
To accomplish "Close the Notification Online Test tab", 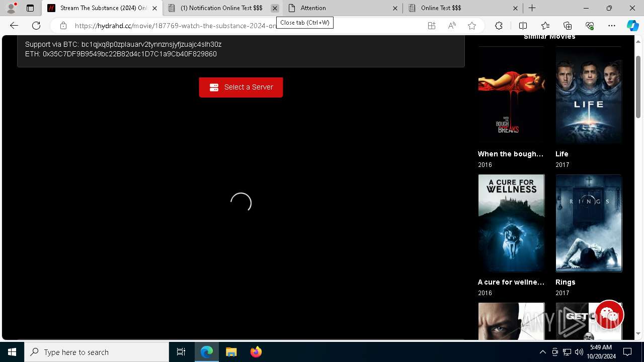I will (275, 8).
